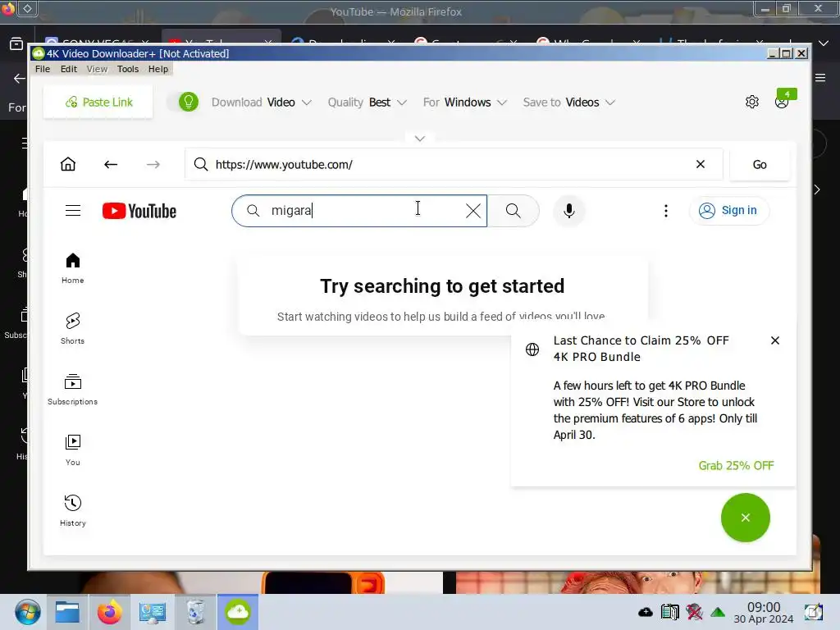Click the Paste Link button
840x630 pixels.
coord(98,103)
